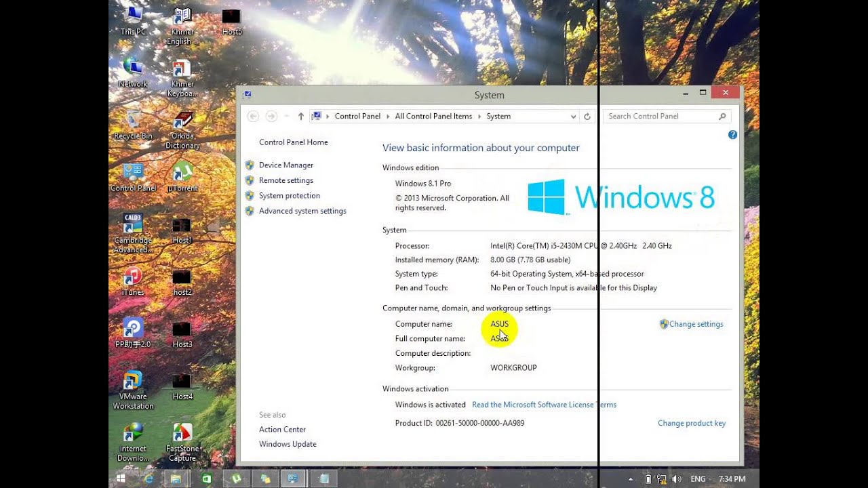Viewport: 868px width, 488px height.
Task: Refresh the System window address bar
Action: tap(587, 117)
